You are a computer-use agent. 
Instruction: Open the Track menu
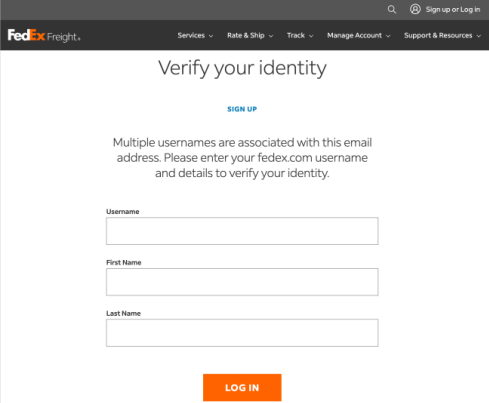(x=296, y=35)
